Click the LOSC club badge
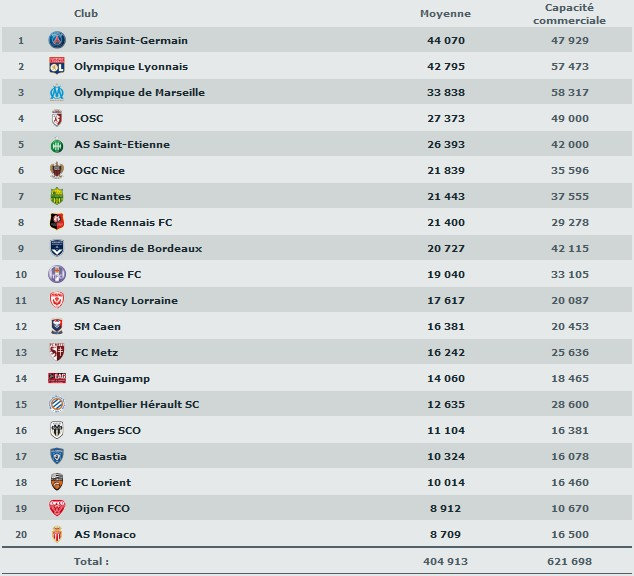 [x=56, y=119]
